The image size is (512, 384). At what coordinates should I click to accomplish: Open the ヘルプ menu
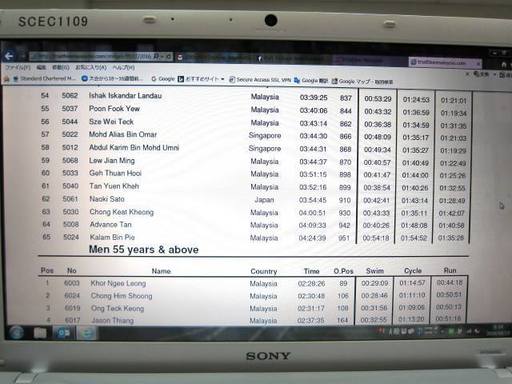(x=124, y=67)
